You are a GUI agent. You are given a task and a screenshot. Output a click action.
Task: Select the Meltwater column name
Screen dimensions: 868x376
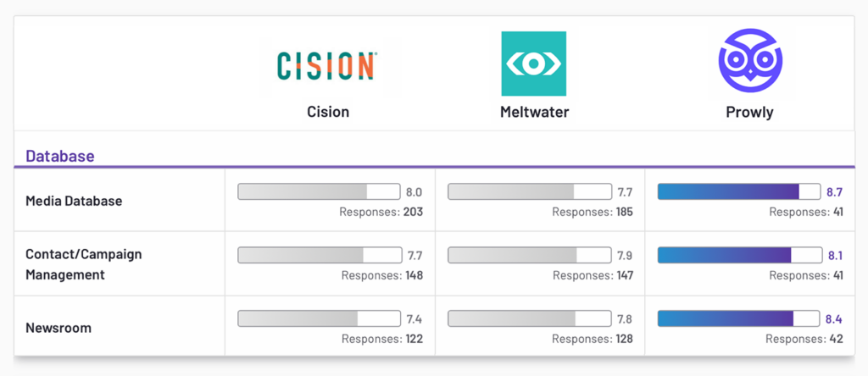(x=533, y=112)
